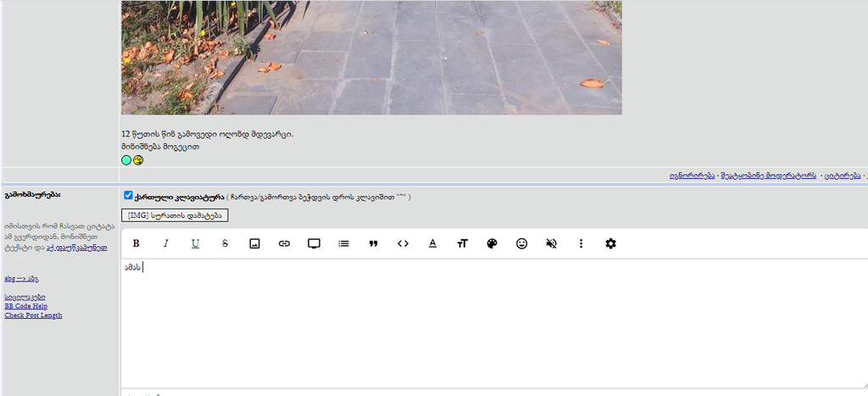Insert code block using angle brackets icon
This screenshot has height=396, width=868.
(403, 243)
